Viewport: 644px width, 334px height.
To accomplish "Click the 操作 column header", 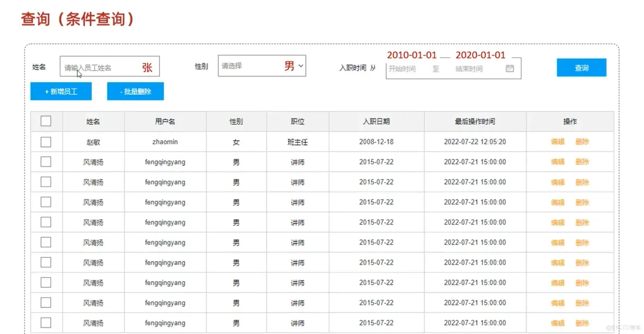I will pyautogui.click(x=569, y=122).
